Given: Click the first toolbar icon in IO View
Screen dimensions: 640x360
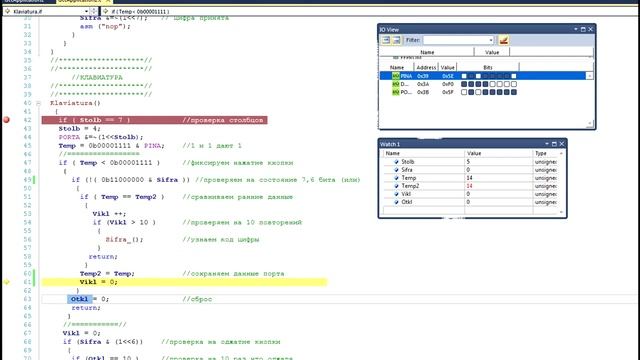Looking at the screenshot, I should tap(386, 40).
